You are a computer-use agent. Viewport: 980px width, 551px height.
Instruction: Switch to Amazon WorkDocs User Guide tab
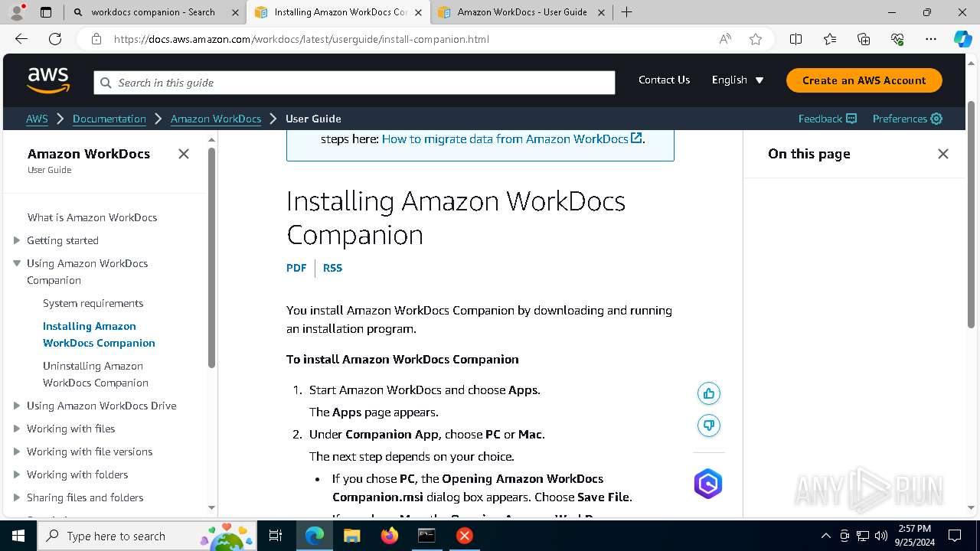click(522, 12)
